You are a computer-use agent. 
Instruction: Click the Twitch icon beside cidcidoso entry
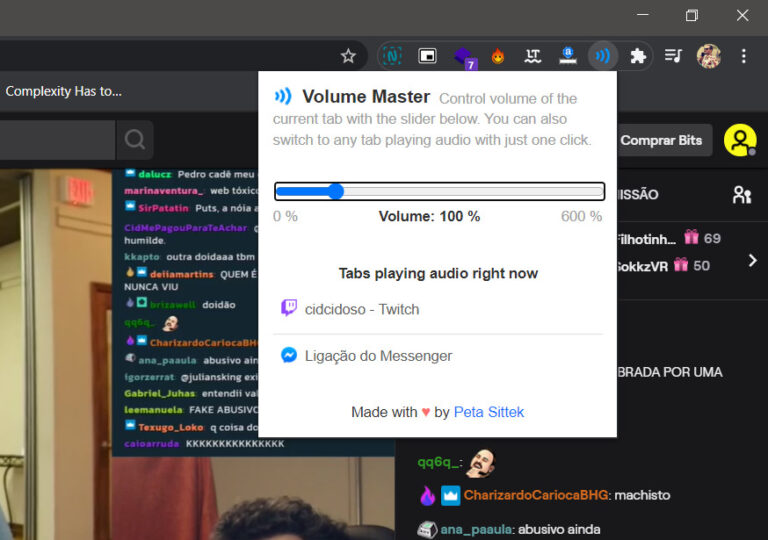[x=288, y=308]
